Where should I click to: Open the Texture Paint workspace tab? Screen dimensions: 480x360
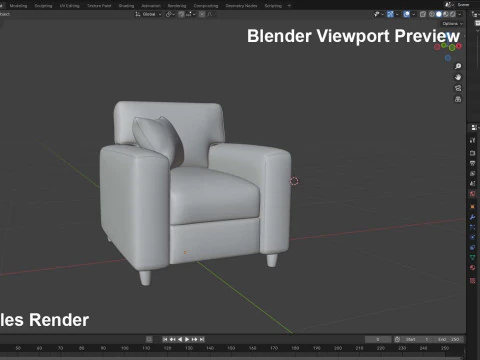tap(99, 6)
